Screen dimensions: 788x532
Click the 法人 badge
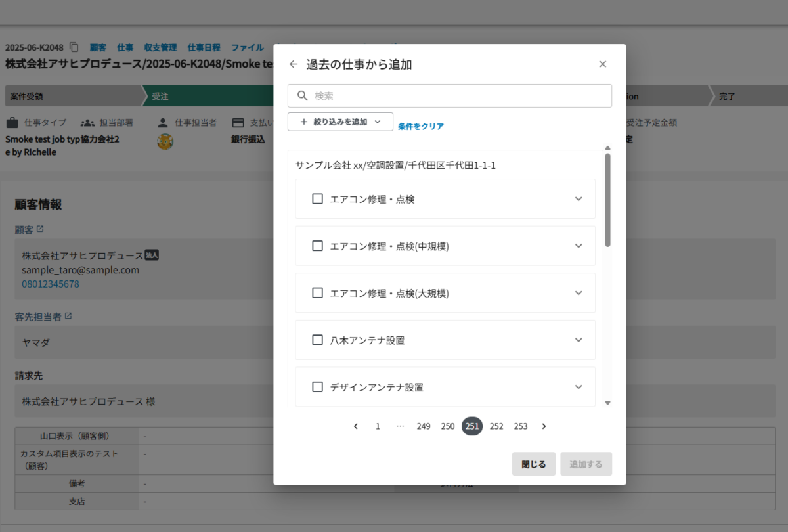point(152,255)
